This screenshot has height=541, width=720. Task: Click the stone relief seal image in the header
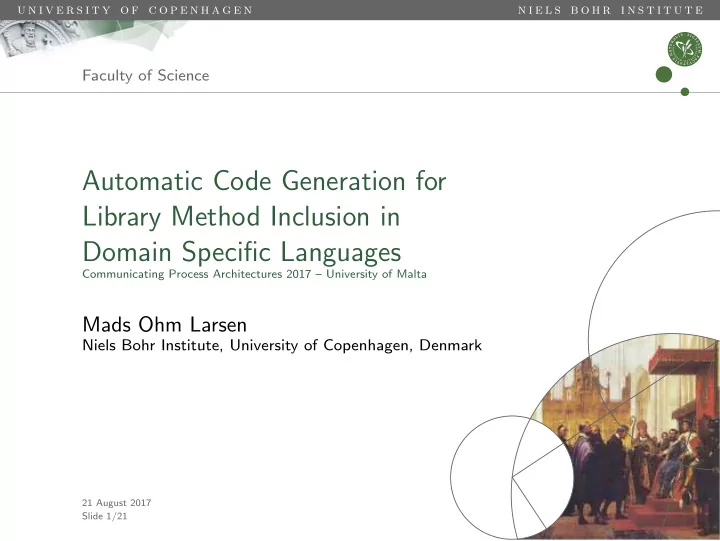point(39,38)
